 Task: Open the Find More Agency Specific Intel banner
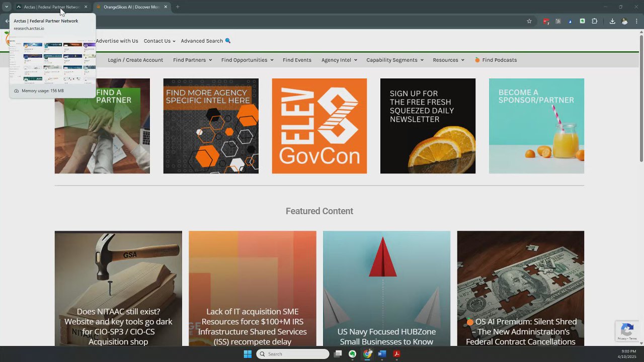(x=211, y=126)
